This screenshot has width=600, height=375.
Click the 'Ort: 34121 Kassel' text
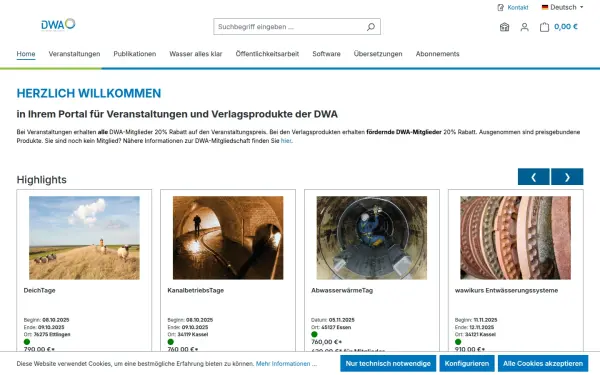click(x=475, y=334)
